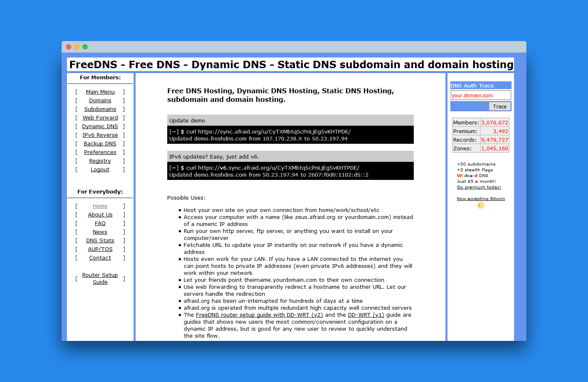Open the About Us page
Screen dimensions: 588x382
coord(100,215)
